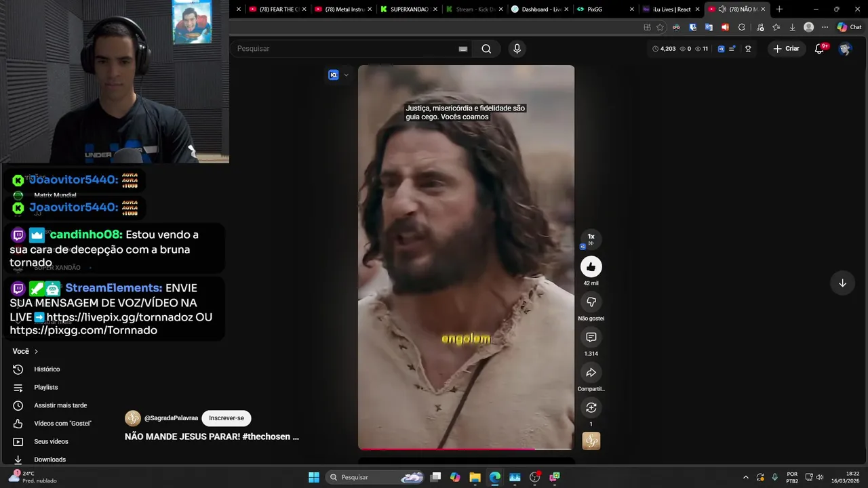Open the Edge Copilot Chat button
868x488 pixels.
(849, 27)
